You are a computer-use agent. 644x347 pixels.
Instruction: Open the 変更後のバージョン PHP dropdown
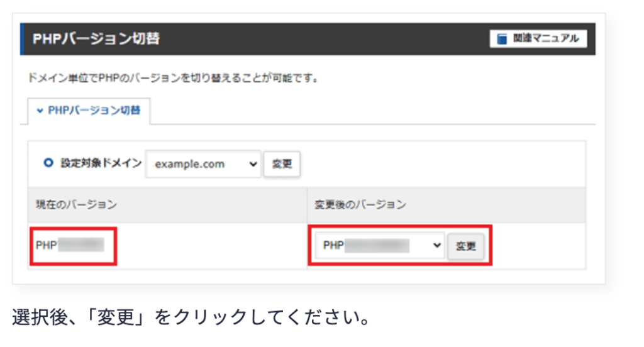[x=376, y=246]
